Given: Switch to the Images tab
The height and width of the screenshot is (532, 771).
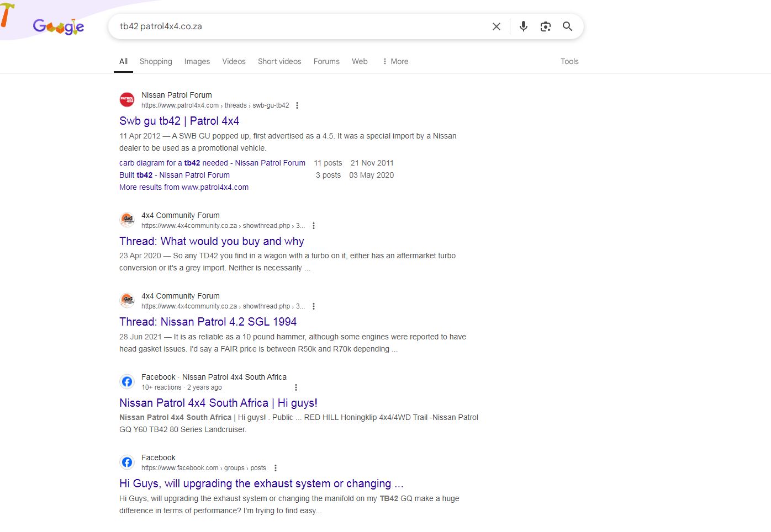Looking at the screenshot, I should tap(197, 61).
